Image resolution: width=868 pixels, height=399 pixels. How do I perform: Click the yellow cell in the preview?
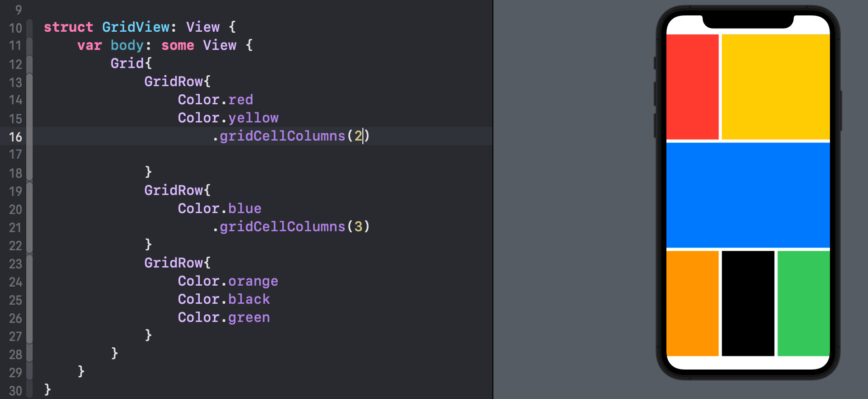pyautogui.click(x=776, y=87)
